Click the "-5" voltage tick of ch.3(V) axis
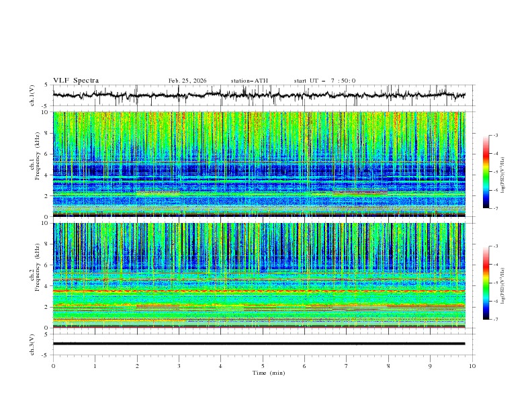The height and width of the screenshot is (411, 532). 45,355
